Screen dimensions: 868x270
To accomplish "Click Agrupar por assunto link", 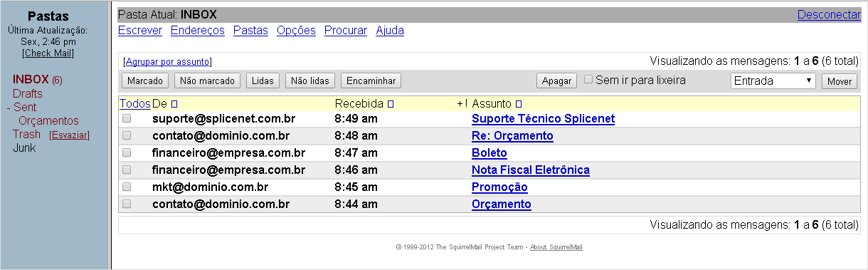I will [167, 62].
